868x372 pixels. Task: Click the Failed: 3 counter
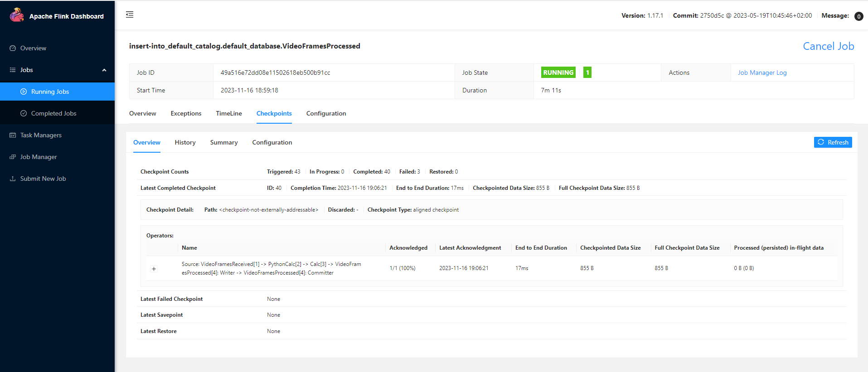tap(410, 172)
